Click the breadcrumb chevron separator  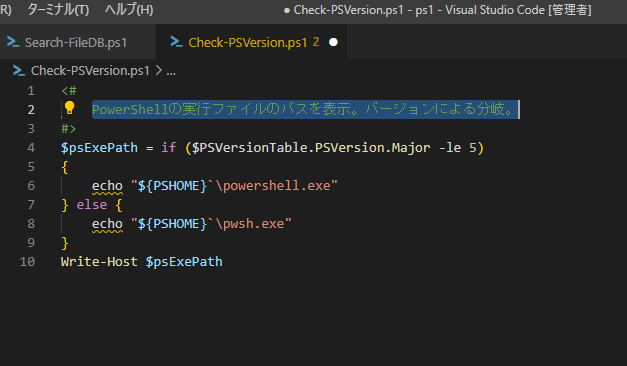[x=158, y=71]
